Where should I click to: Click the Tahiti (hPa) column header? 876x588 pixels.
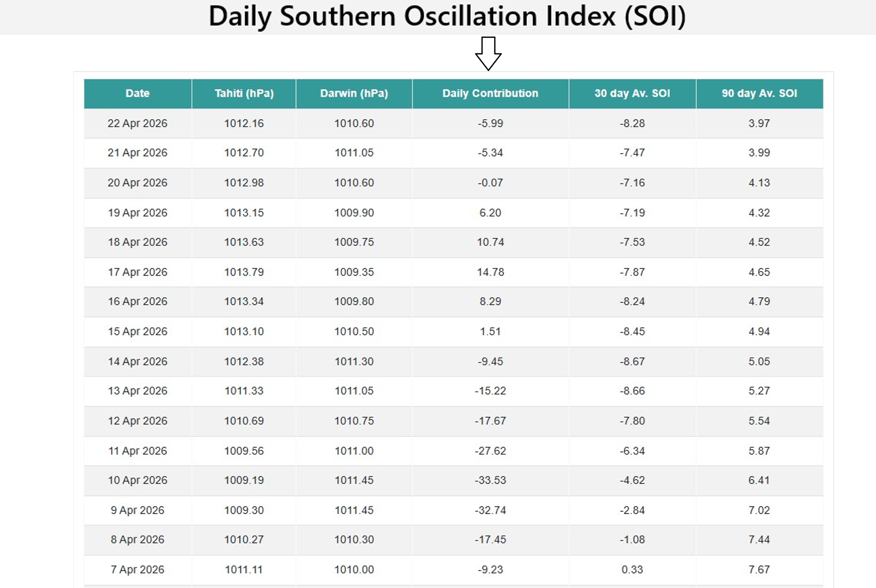(x=244, y=94)
